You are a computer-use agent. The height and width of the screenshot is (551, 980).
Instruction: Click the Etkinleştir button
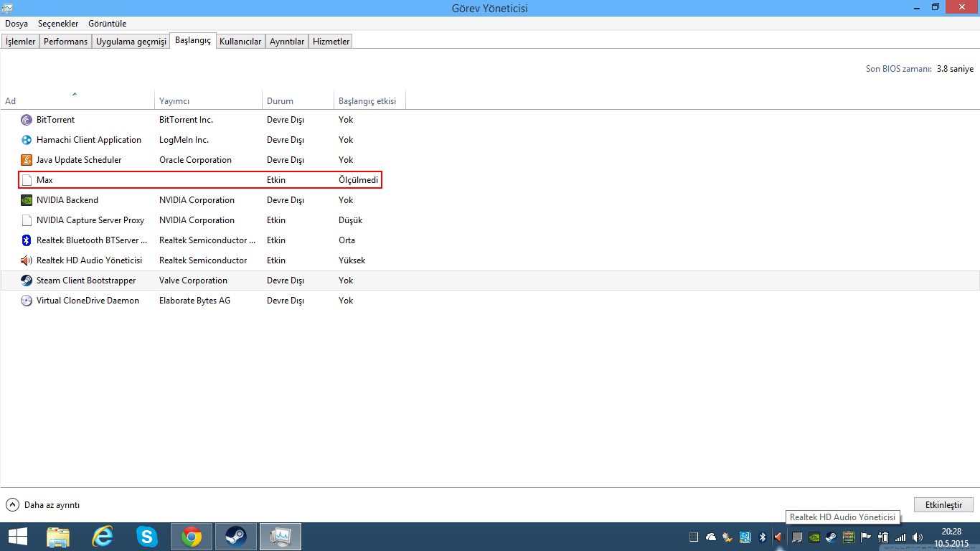(943, 504)
